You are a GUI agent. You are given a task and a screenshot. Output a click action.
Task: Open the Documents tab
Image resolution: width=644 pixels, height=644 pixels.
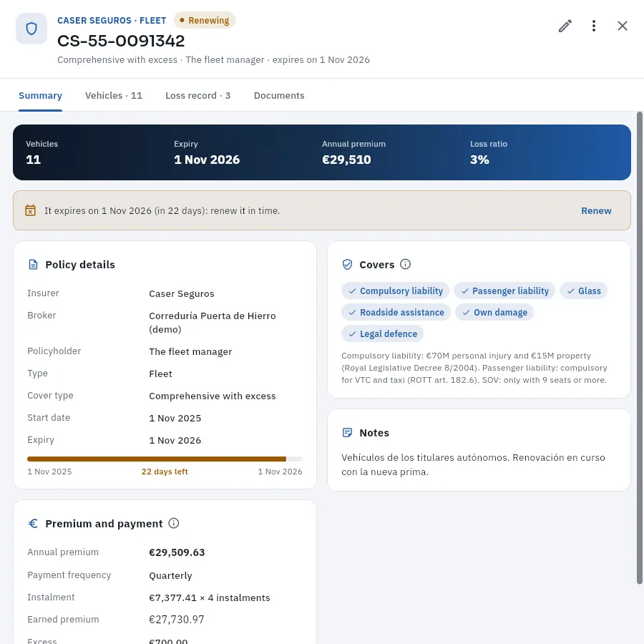(279, 95)
